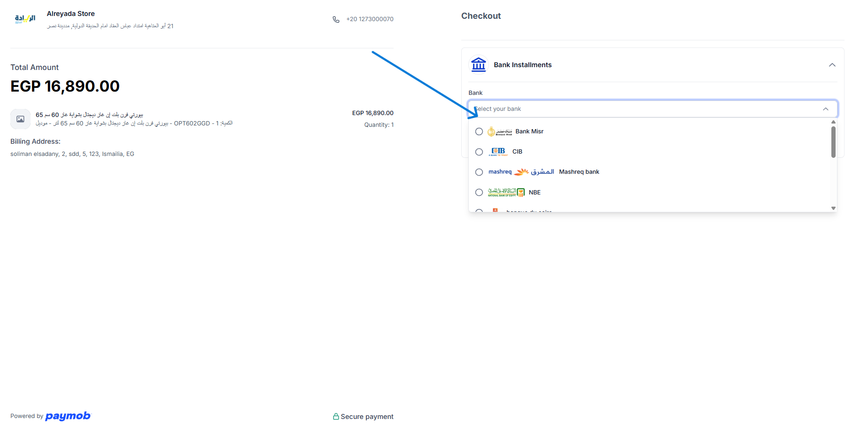Collapse the Bank Installments section chevron
Screen dimensions: 868x426
(832, 65)
